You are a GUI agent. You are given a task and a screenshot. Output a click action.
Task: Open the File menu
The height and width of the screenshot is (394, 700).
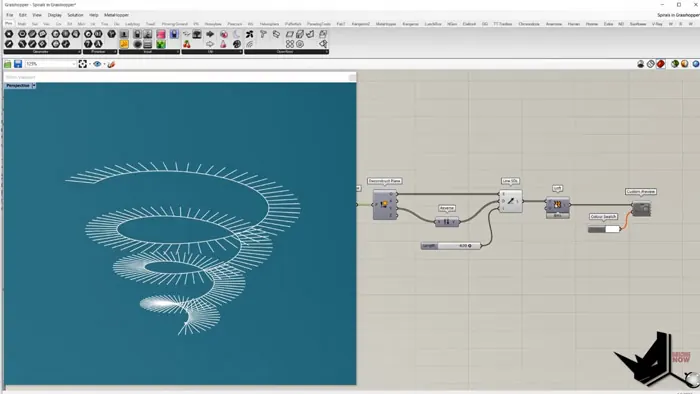point(10,15)
